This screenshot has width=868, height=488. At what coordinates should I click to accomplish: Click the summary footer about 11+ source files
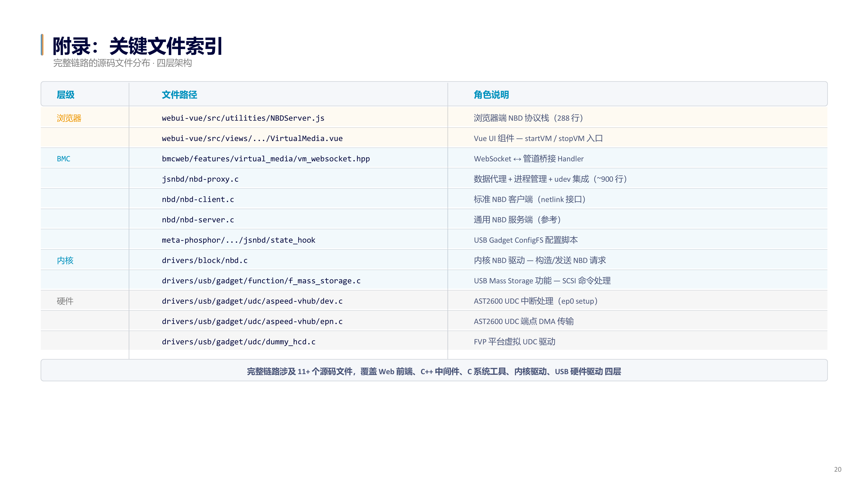pos(434,371)
